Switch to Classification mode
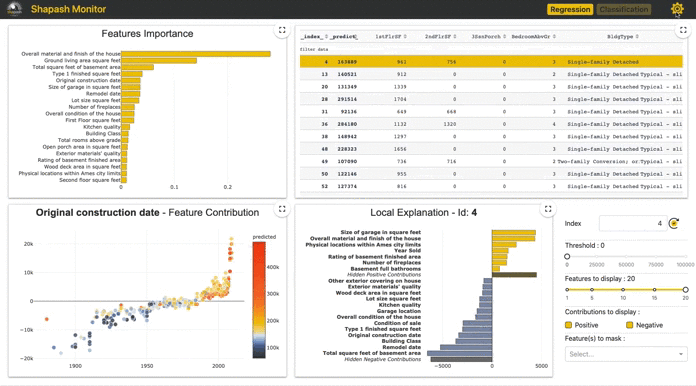 point(624,9)
